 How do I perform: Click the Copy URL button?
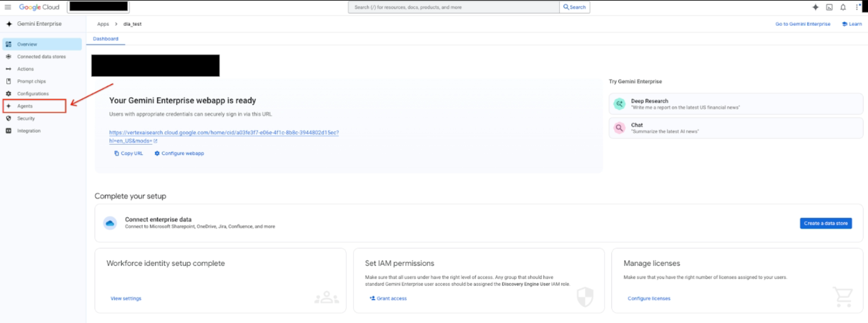pos(129,153)
